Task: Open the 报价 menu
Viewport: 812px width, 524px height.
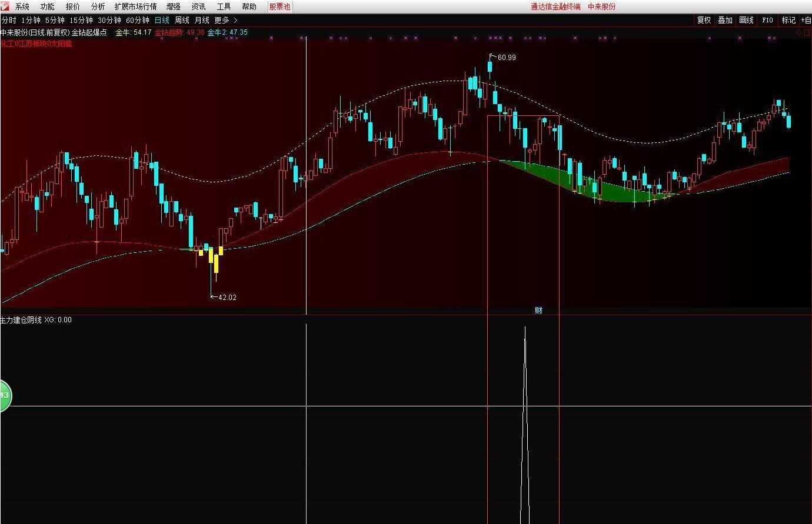Action: pos(73,6)
